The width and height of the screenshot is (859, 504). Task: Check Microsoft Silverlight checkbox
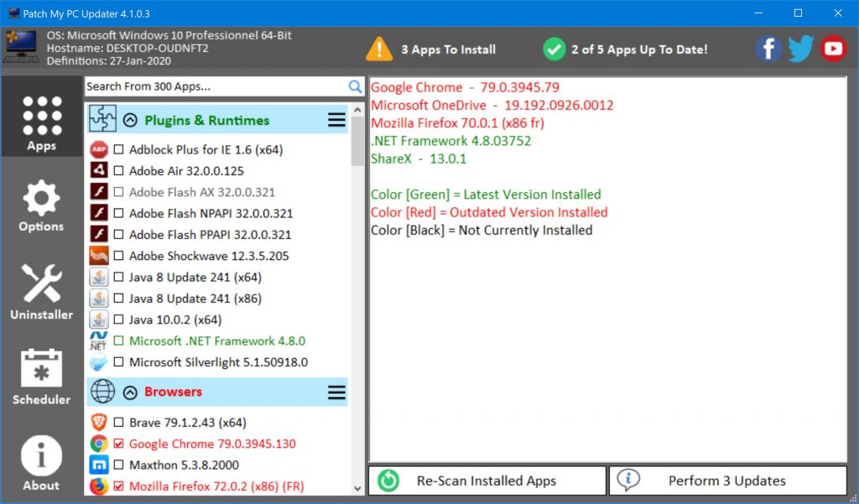118,362
